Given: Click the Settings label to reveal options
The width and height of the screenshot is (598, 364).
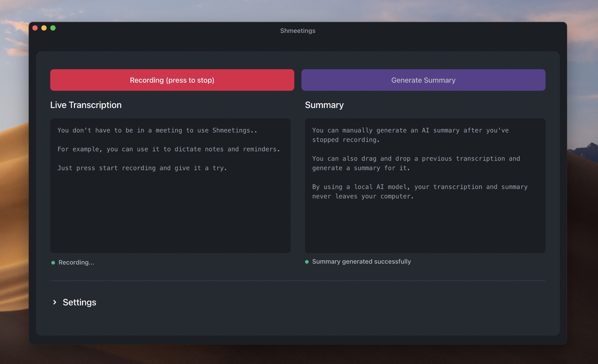Looking at the screenshot, I should [79, 302].
